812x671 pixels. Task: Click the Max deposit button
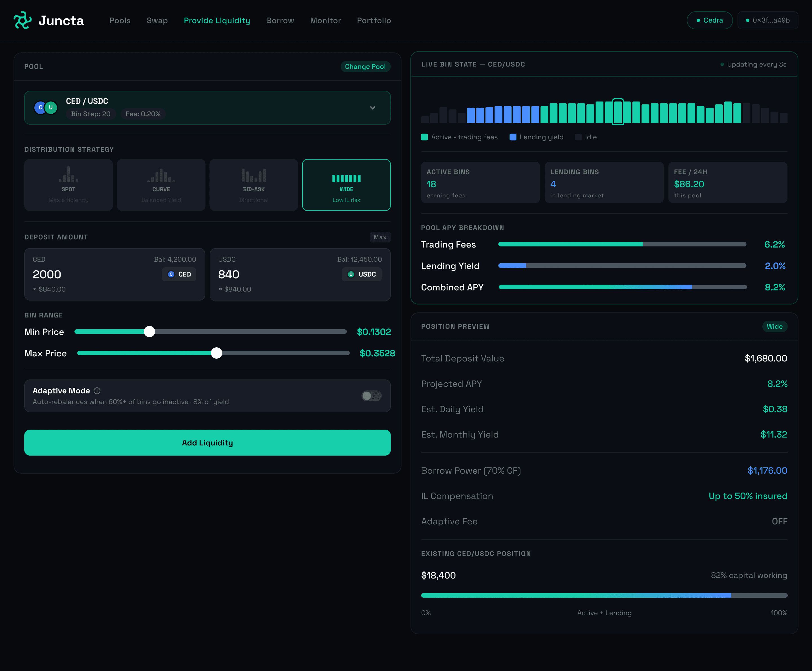[380, 237]
